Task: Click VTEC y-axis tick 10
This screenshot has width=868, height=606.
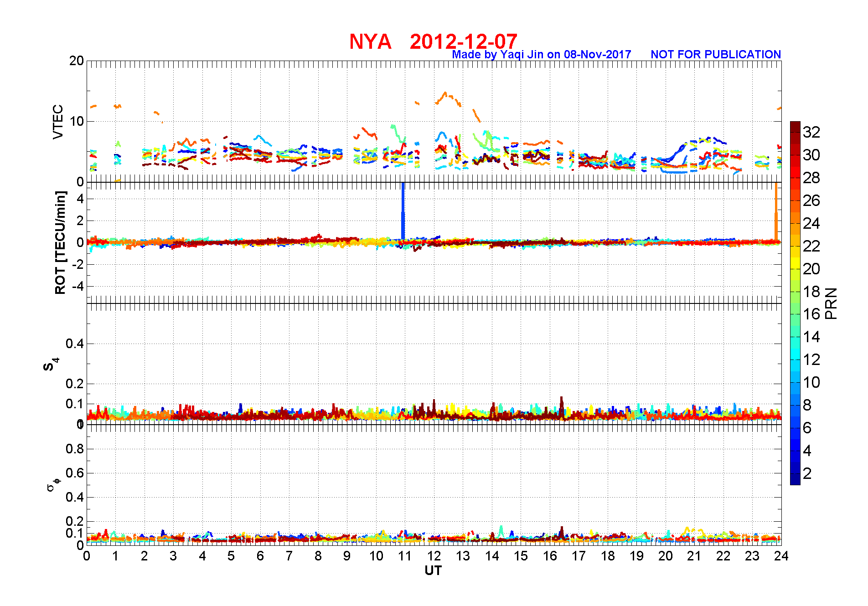Action: tap(77, 121)
